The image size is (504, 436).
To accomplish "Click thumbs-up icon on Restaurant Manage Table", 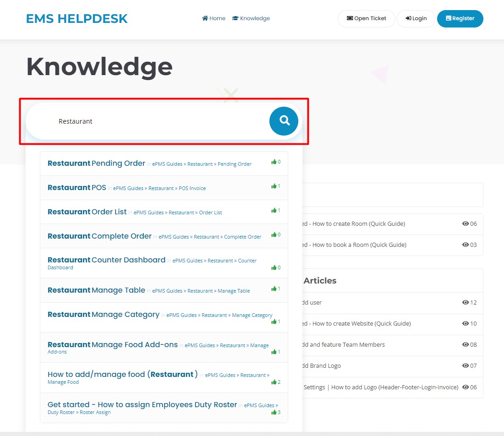I will click(x=274, y=289).
